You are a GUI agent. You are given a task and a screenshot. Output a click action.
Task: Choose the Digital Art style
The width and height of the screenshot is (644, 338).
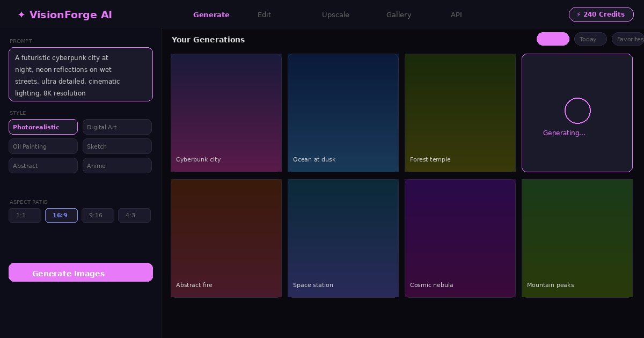click(117, 127)
